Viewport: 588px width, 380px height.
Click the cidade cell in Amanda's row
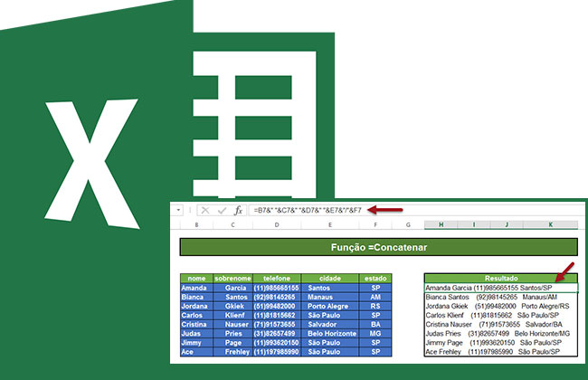point(330,288)
